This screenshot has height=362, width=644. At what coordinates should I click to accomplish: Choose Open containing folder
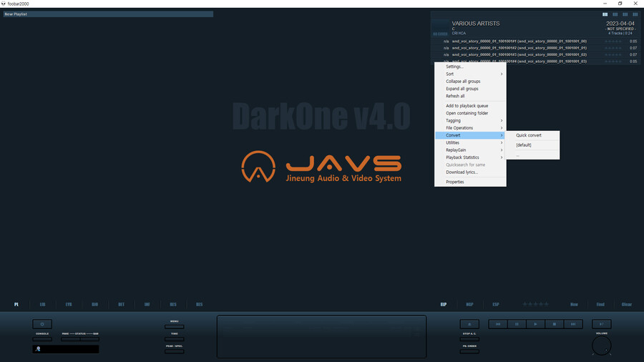pyautogui.click(x=470, y=113)
